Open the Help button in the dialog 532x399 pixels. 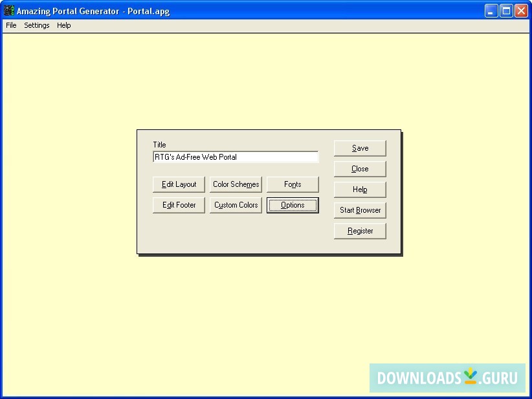pyautogui.click(x=360, y=189)
